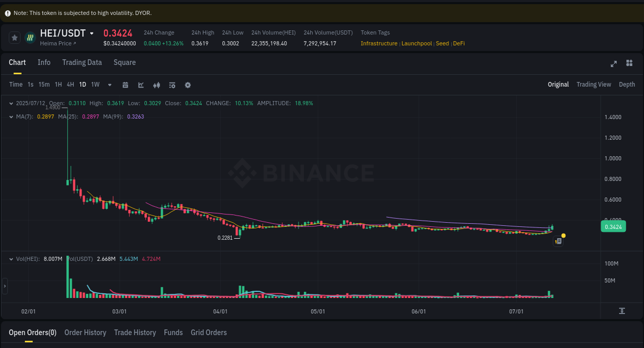Collapse the 2025/07/12 OHLC info row
Viewport: 644px width, 348px height.
tap(11, 103)
